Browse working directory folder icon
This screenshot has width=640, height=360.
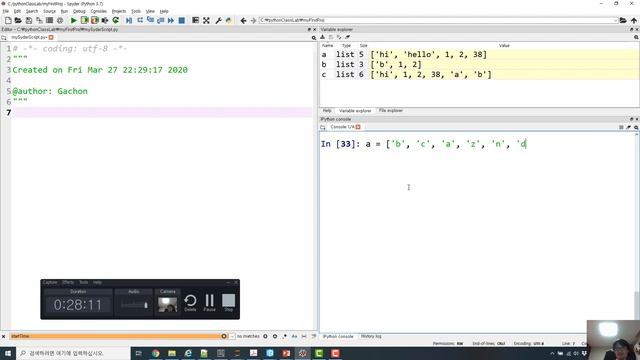623,20
